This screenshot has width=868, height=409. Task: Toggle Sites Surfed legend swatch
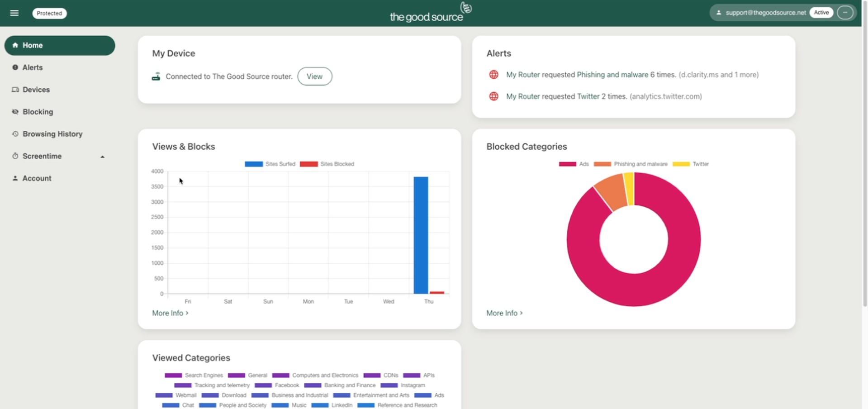[254, 164]
